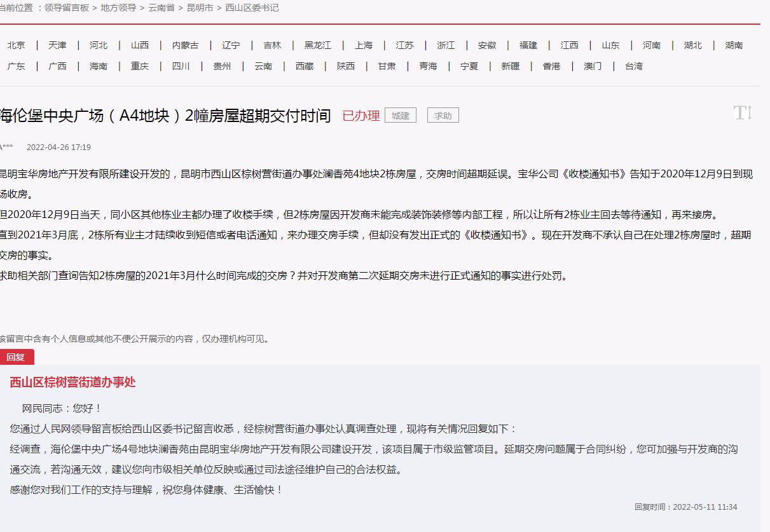Select 香港 in the region list

click(x=551, y=66)
